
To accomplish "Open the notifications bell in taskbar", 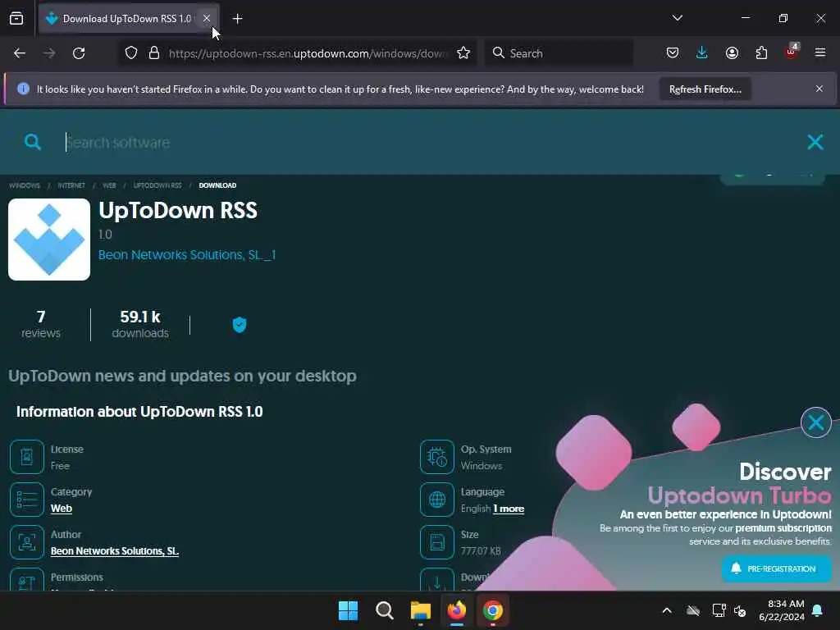I will [x=818, y=610].
